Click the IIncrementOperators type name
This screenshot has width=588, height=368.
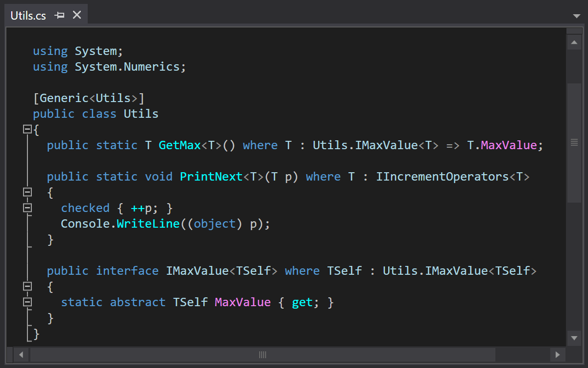click(442, 177)
